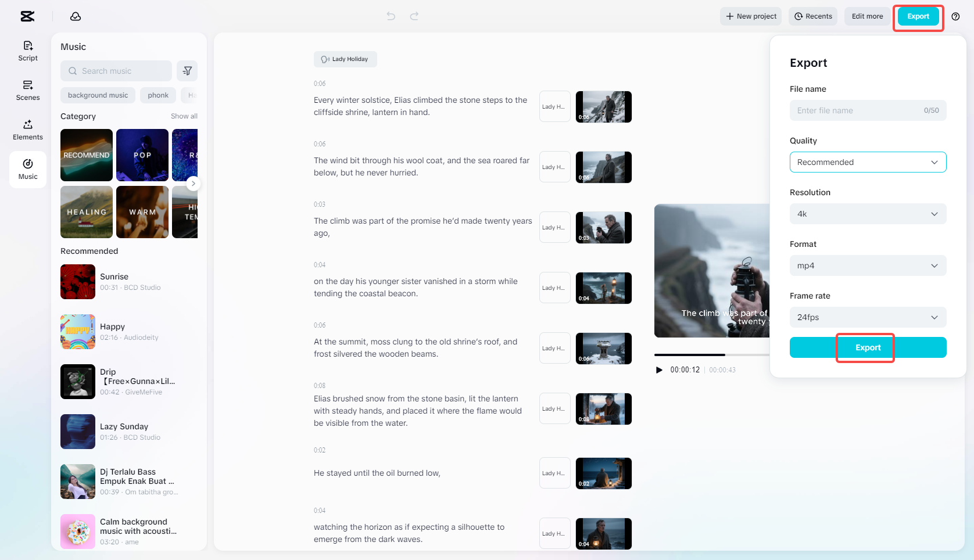The image size is (974, 560).
Task: Click Show all music categories
Action: [x=184, y=116]
